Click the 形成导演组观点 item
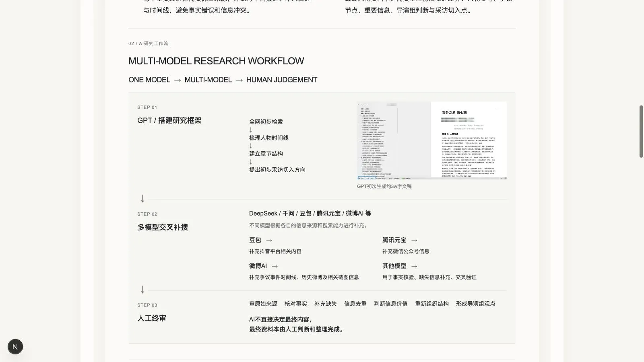The width and height of the screenshot is (644, 362). click(476, 304)
